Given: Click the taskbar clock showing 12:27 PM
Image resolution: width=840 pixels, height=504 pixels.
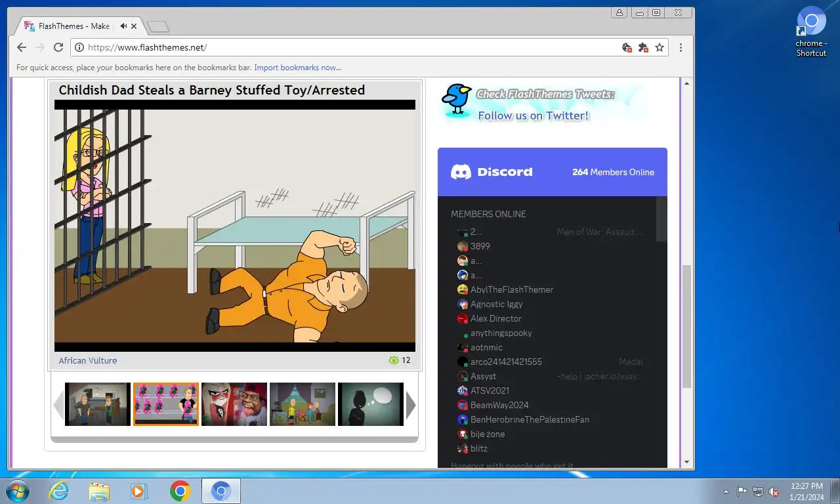Looking at the screenshot, I should pos(807,492).
